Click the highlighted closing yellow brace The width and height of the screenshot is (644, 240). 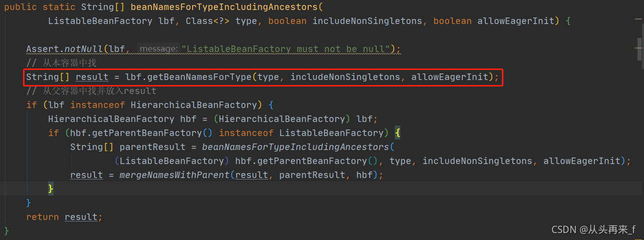click(51, 189)
